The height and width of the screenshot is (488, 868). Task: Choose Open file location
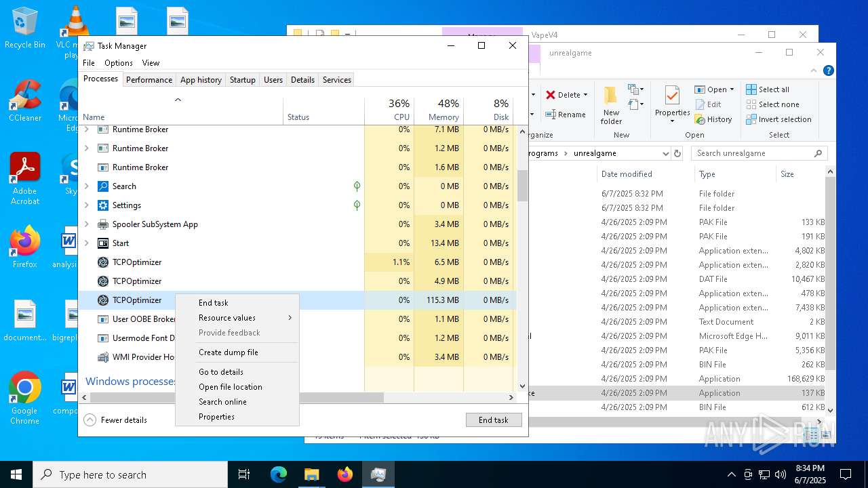point(237,387)
